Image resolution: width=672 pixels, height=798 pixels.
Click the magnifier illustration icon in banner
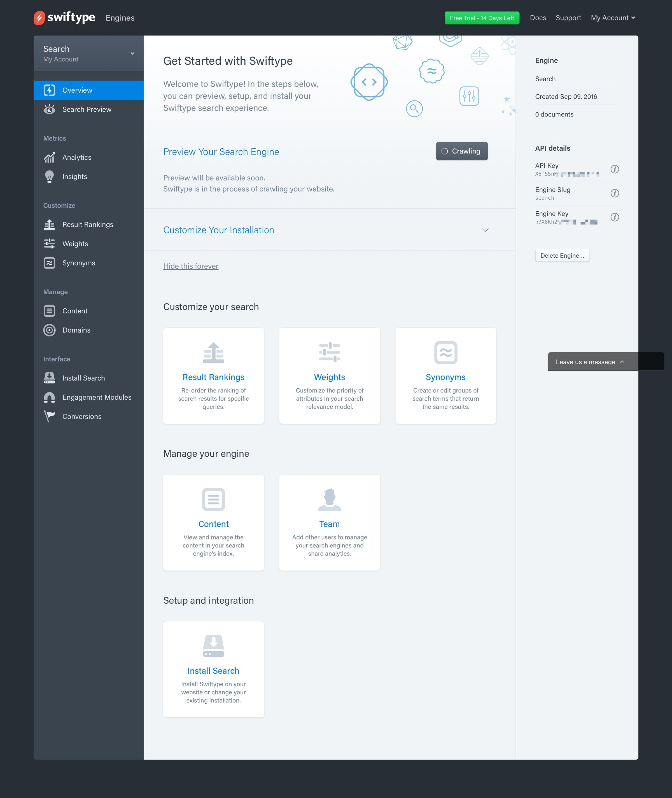point(414,109)
